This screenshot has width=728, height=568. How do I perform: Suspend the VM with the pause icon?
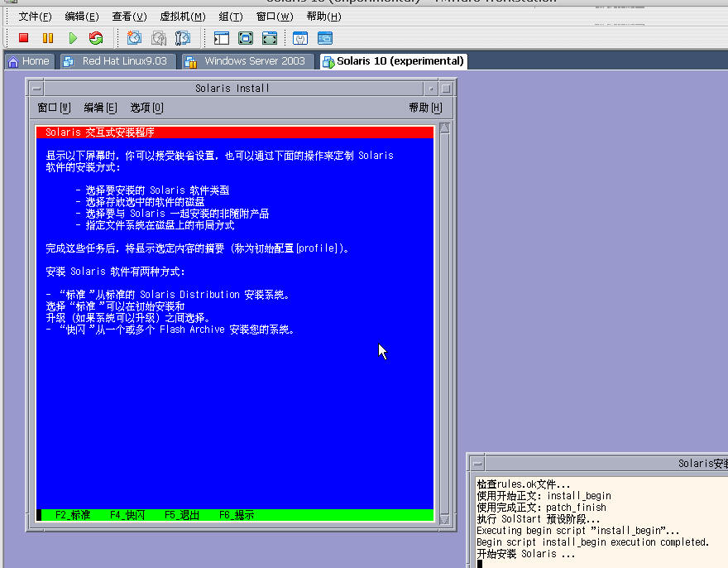[48, 38]
